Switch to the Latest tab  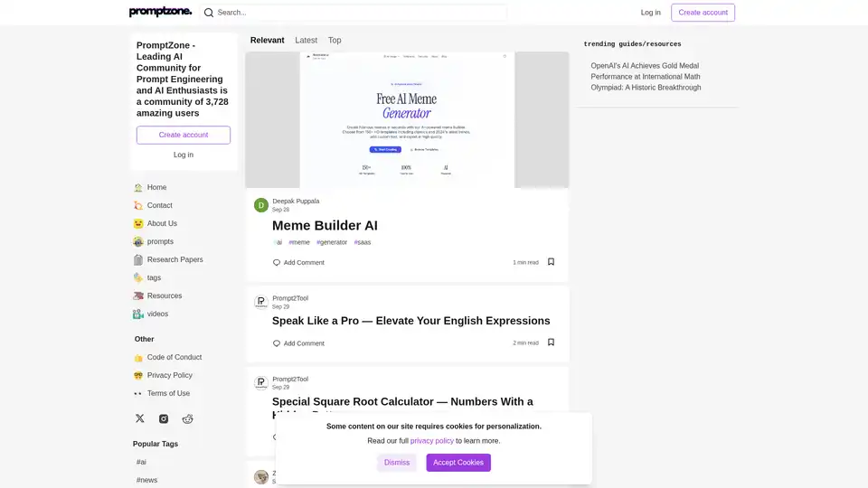tap(306, 40)
